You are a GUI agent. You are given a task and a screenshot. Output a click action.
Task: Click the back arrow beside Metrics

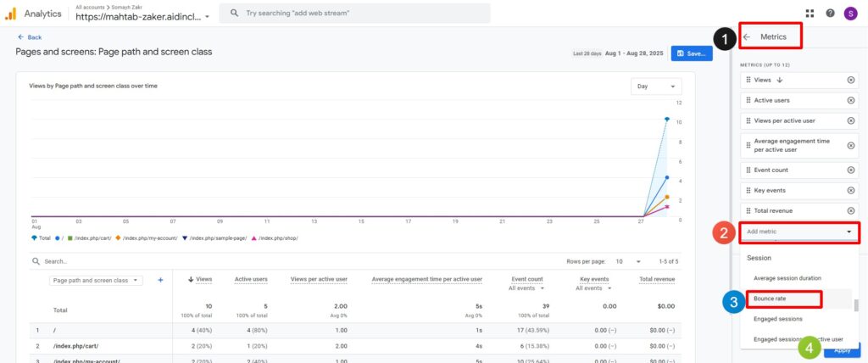point(747,36)
